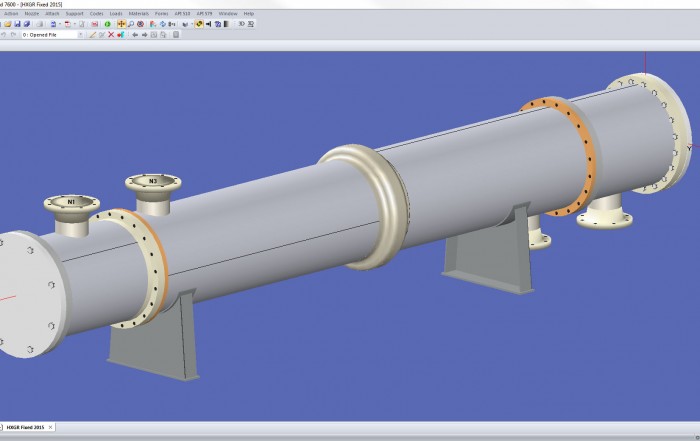Click the red crossed circle view icon

pyautogui.click(x=140, y=24)
